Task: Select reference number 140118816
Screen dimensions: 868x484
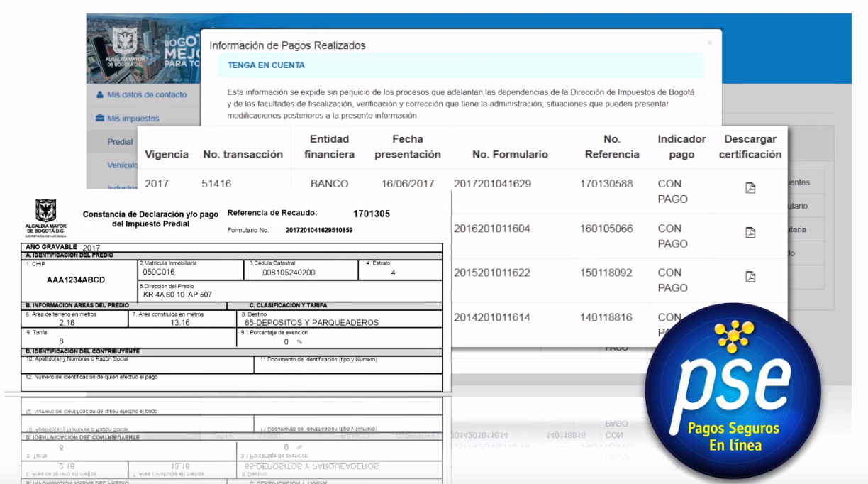Action: [606, 317]
